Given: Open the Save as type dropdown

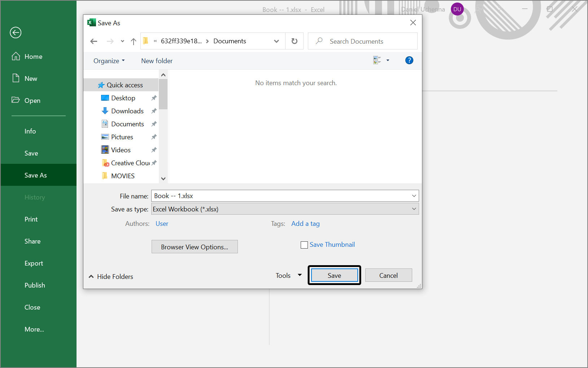Looking at the screenshot, I should click(414, 209).
